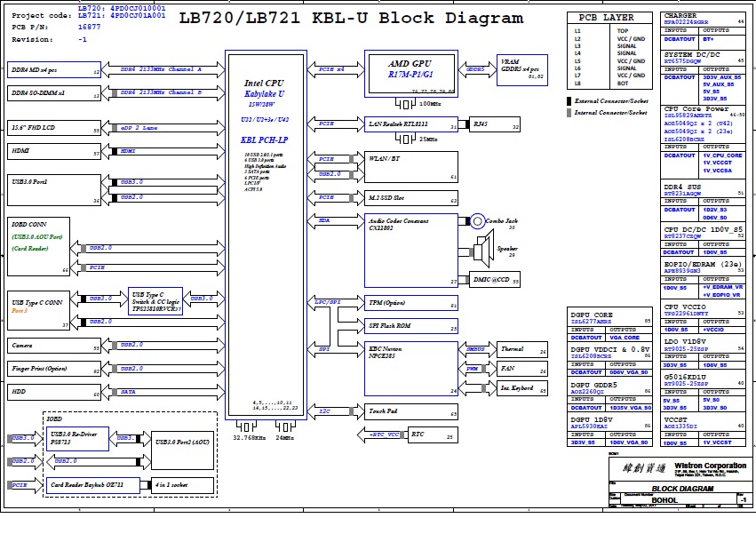The height and width of the screenshot is (534, 756).
Task: Select the KBC Nuvoton NPCE285 block
Action: point(411,369)
